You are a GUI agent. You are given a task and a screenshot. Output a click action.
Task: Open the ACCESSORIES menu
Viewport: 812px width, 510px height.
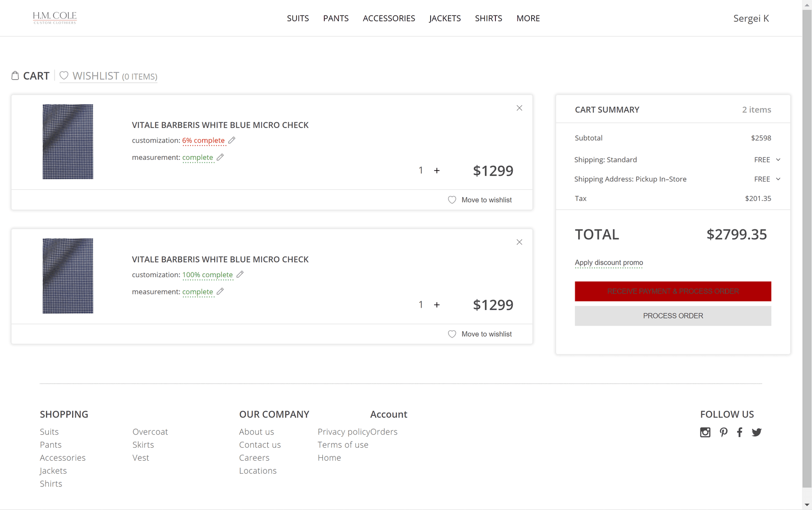click(389, 18)
